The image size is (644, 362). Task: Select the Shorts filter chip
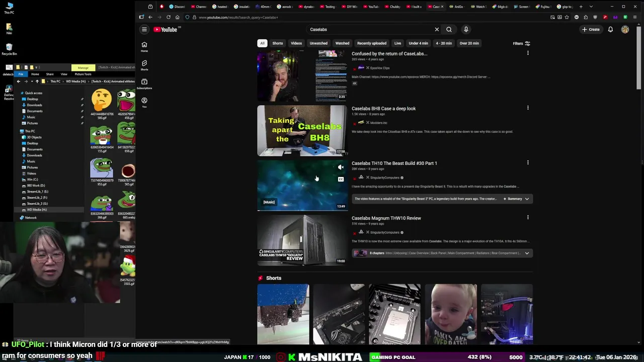tap(278, 43)
